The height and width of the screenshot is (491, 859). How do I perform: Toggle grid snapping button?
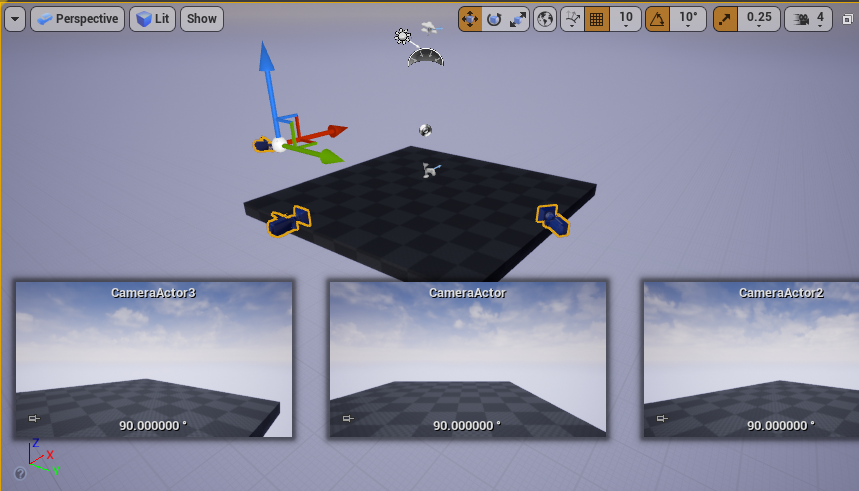coord(597,19)
